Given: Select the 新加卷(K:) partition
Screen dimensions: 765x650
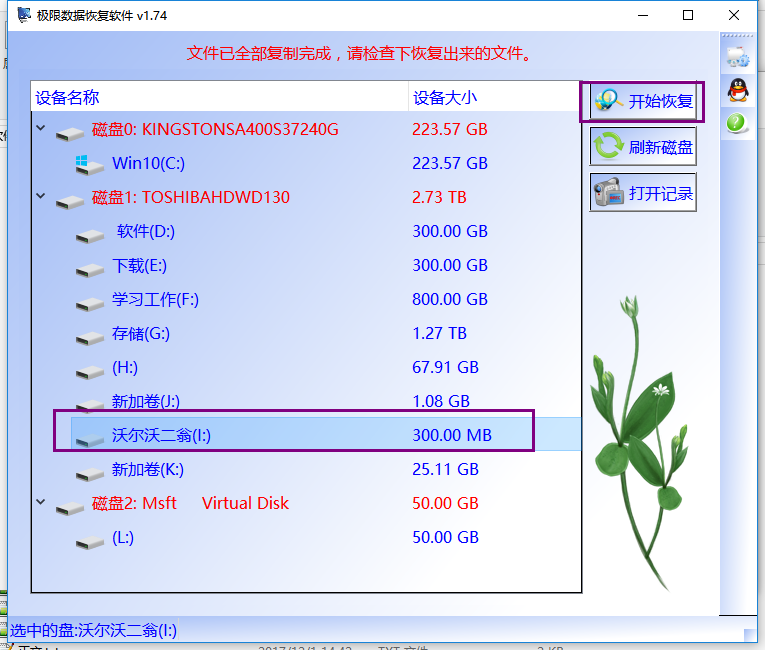Looking at the screenshot, I should coord(306,469).
